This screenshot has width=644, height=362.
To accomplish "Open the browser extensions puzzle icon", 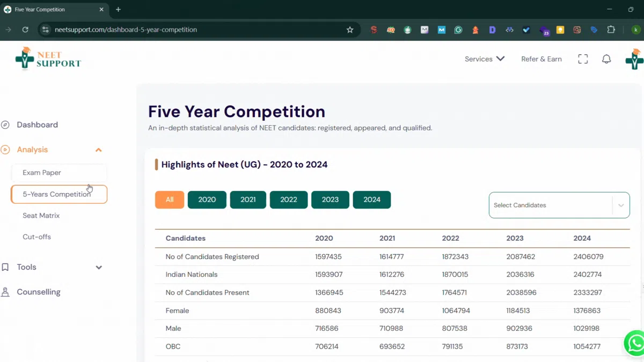I will [611, 30].
